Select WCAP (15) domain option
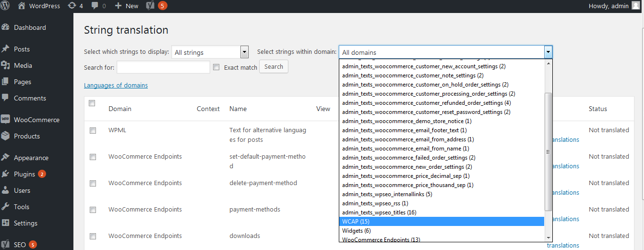Viewport: 644px width, 250px height. tap(441, 221)
